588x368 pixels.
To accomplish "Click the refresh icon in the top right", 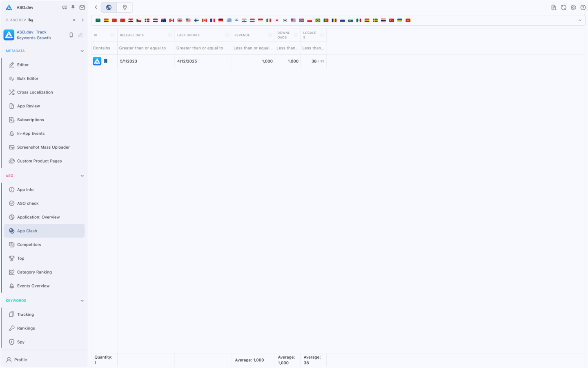I will coord(563,7).
